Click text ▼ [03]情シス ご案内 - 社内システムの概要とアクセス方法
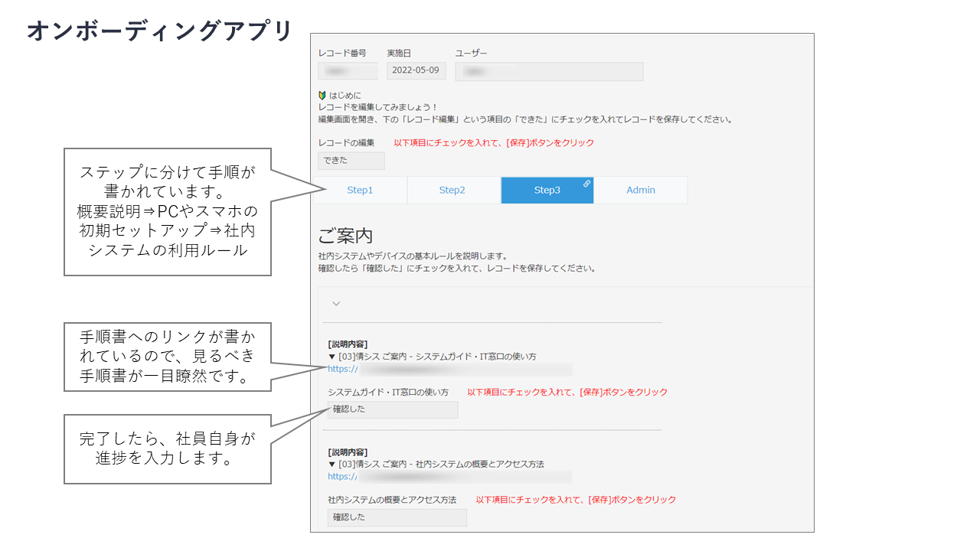 pos(436,464)
